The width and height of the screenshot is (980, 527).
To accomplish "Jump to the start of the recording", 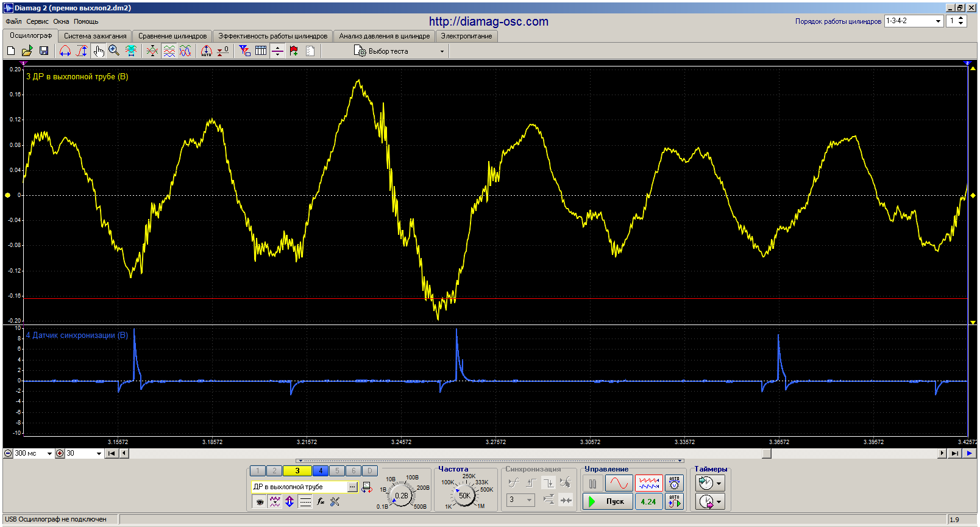I will click(112, 453).
